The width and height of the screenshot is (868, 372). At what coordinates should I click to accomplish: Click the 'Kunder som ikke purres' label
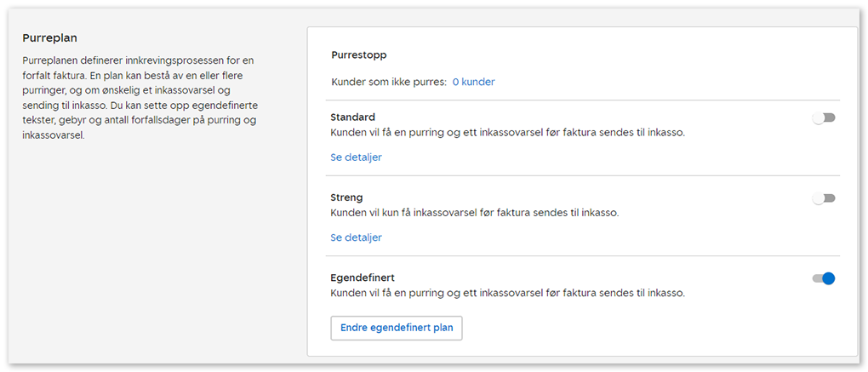[388, 83]
